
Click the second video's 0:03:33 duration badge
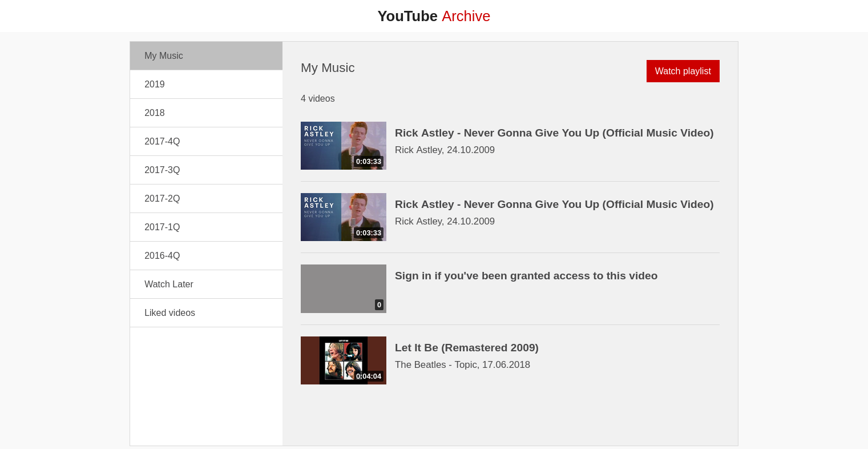coord(369,232)
